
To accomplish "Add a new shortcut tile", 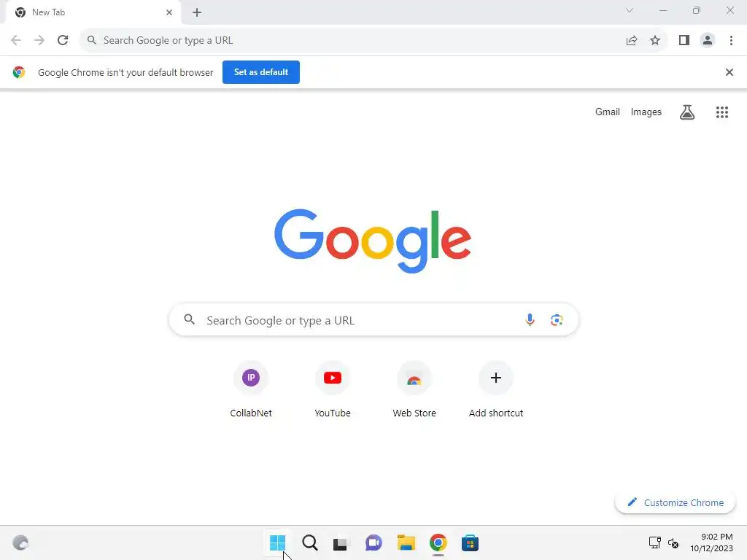I will tap(496, 391).
